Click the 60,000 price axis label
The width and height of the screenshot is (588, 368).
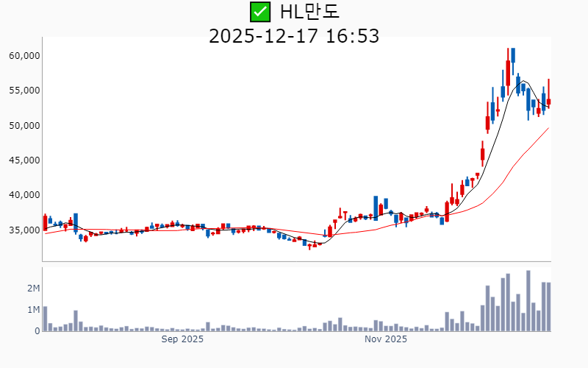click(24, 56)
